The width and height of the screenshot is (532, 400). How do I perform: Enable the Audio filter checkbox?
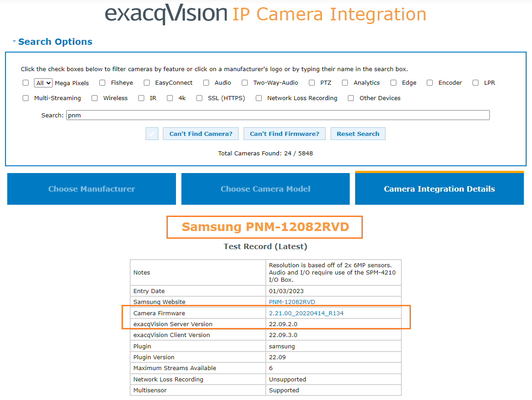tap(206, 83)
